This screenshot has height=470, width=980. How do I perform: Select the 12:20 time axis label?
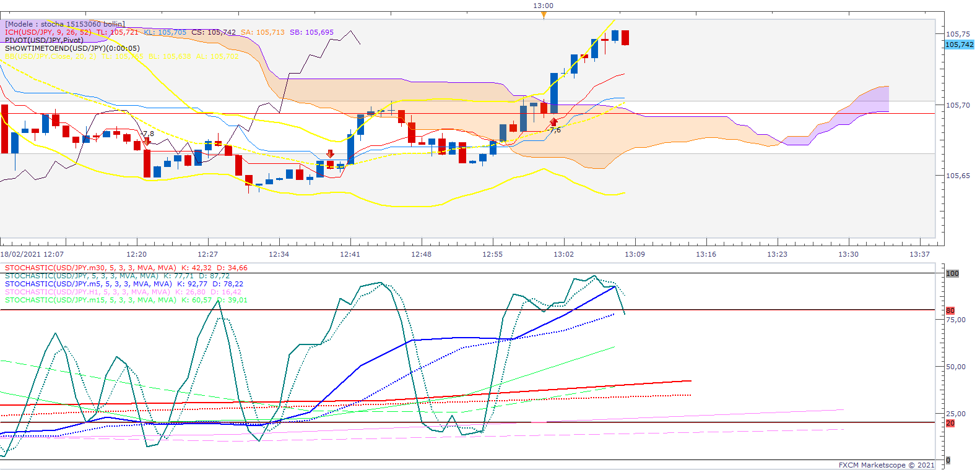(x=136, y=254)
